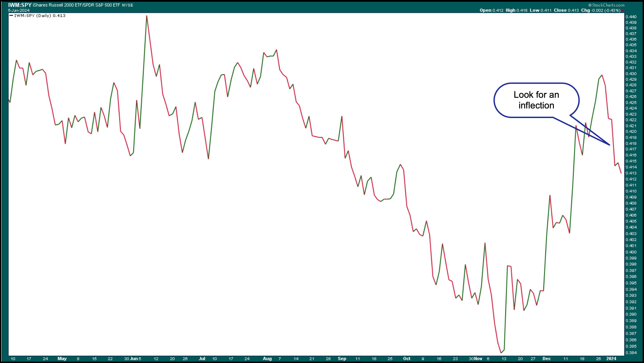The width and height of the screenshot is (644, 363).
Task: Click the November low point of the line
Action: click(x=501, y=353)
